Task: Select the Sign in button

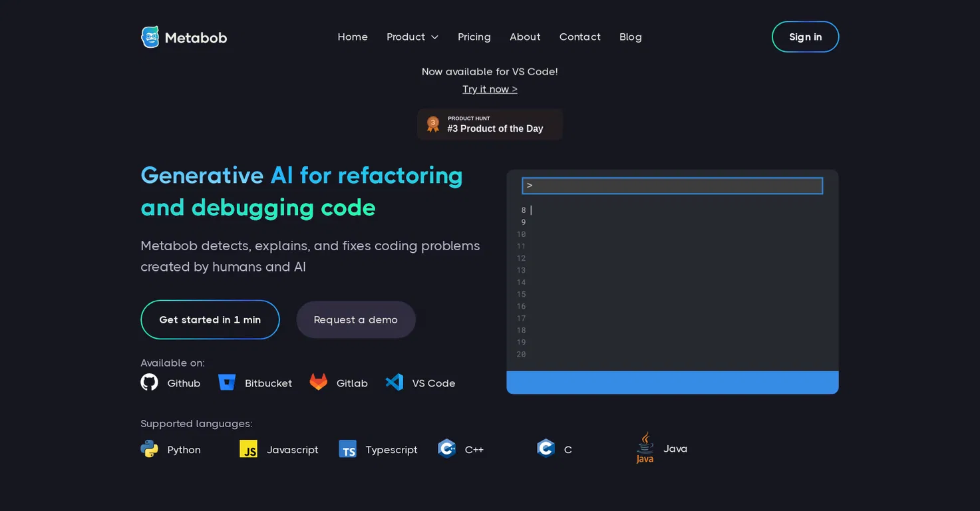Action: coord(805,37)
